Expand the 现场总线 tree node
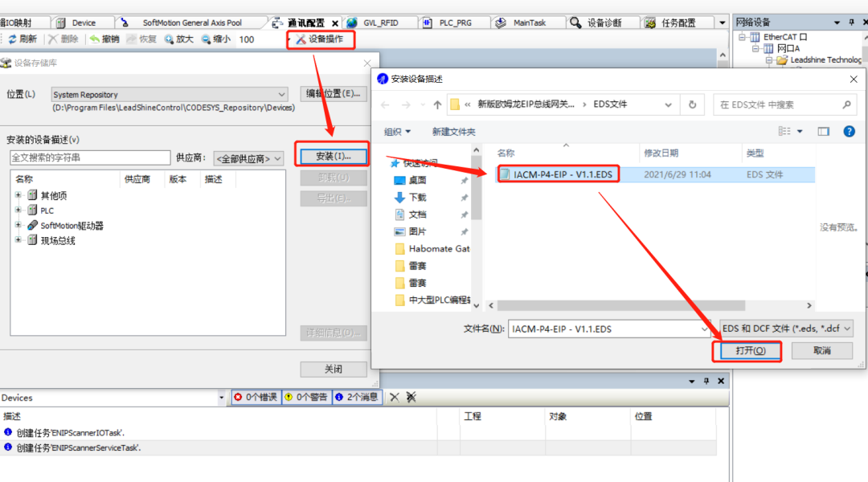This screenshot has height=482, width=868. (18, 240)
